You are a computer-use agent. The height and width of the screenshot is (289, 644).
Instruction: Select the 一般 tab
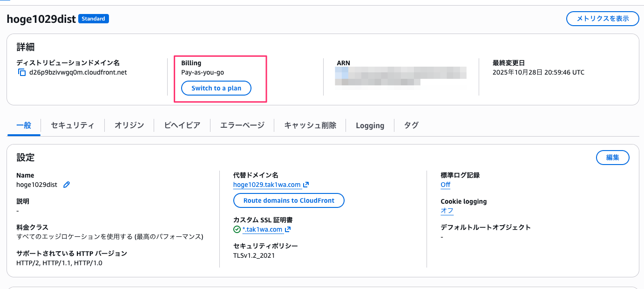click(24, 125)
